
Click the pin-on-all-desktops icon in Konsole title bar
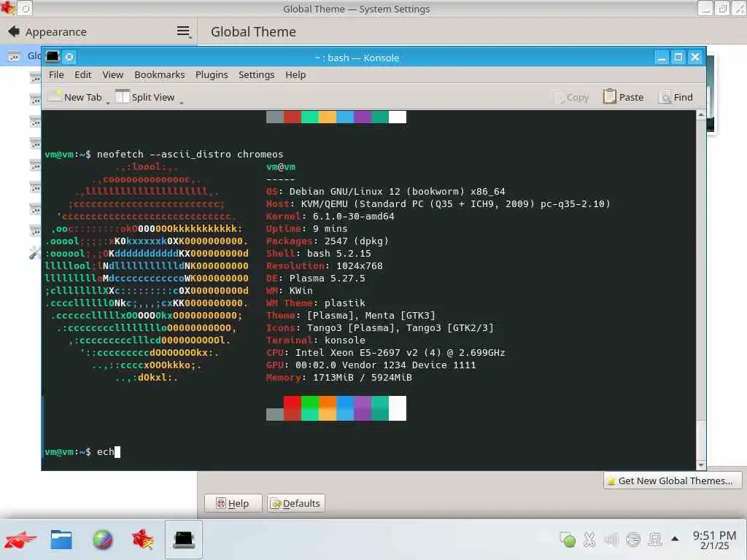(x=69, y=57)
